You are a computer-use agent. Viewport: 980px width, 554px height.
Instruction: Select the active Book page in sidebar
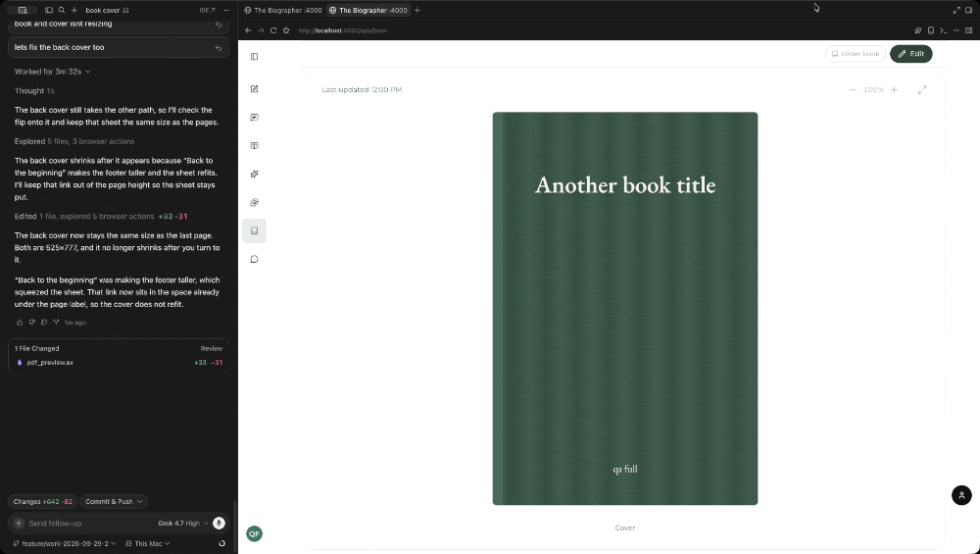pos(255,230)
